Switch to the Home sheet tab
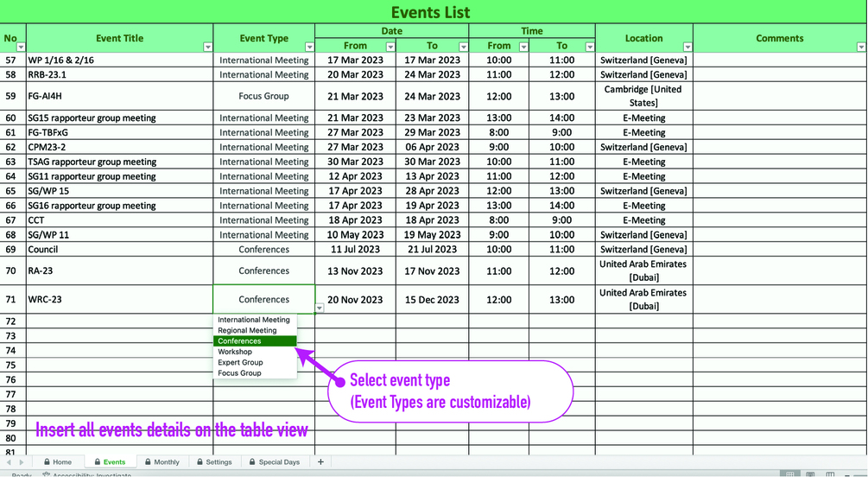 pyautogui.click(x=58, y=462)
